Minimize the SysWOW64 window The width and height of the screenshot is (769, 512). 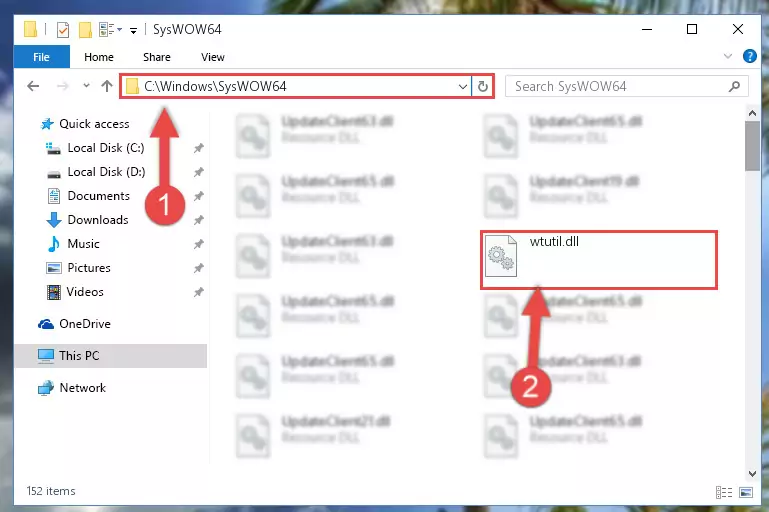tap(647, 29)
